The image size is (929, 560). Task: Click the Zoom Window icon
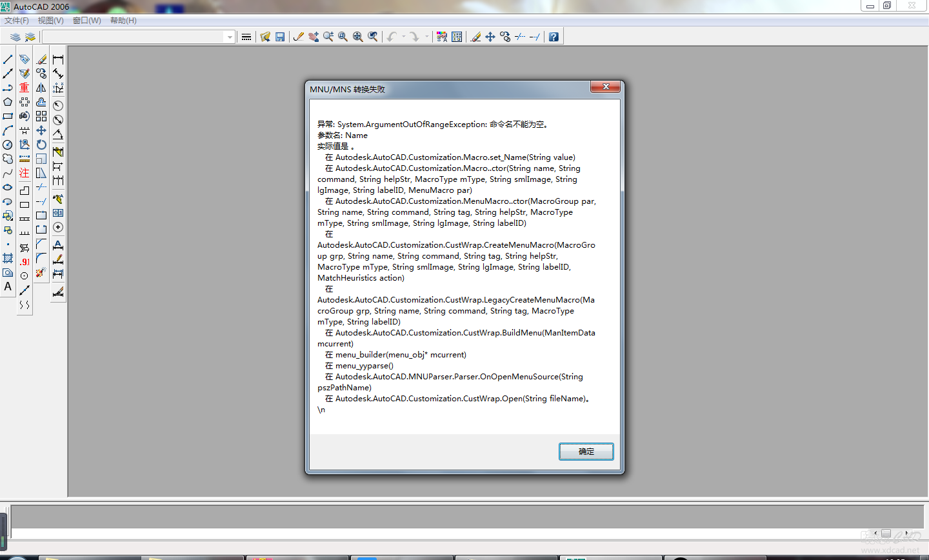[x=343, y=37]
